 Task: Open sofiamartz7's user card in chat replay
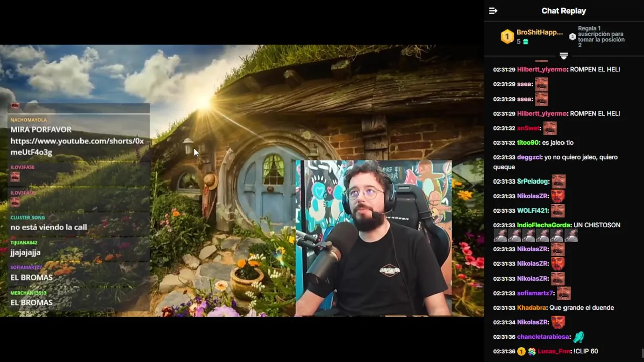(535, 293)
